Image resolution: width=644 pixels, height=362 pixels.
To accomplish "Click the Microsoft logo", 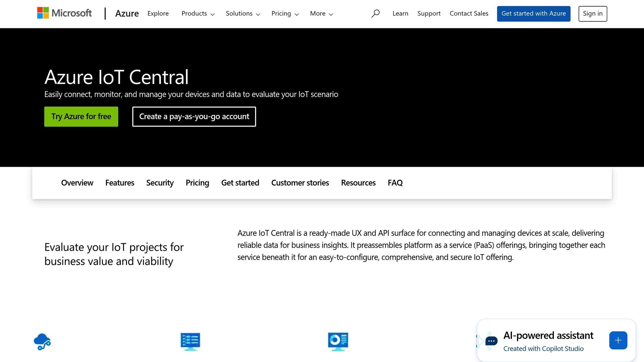I will pos(64,13).
